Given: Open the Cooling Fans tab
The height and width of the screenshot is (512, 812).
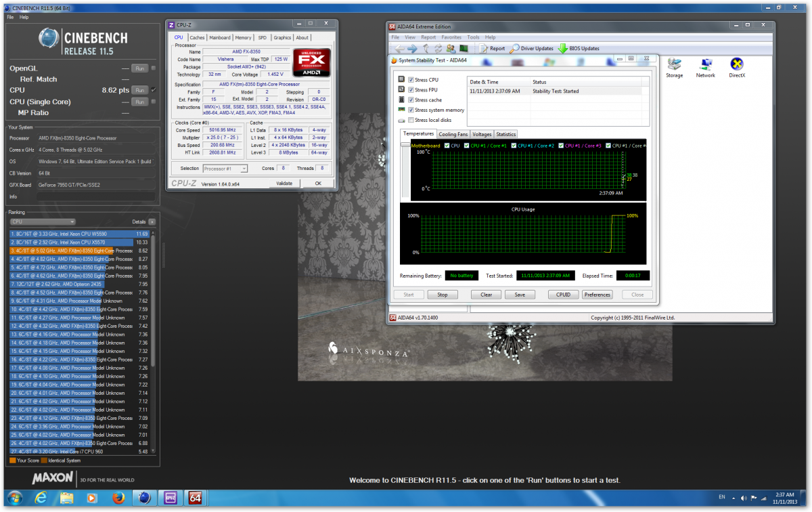Looking at the screenshot, I should (x=453, y=134).
